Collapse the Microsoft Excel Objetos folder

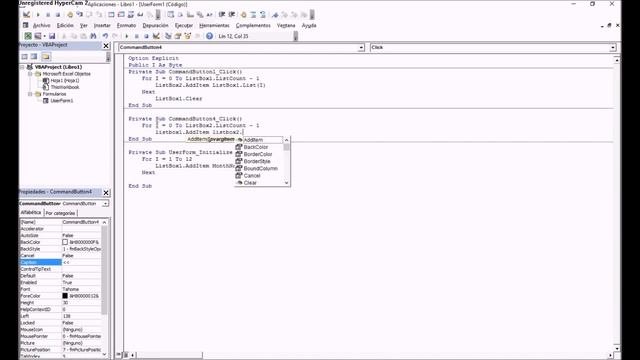[30, 74]
